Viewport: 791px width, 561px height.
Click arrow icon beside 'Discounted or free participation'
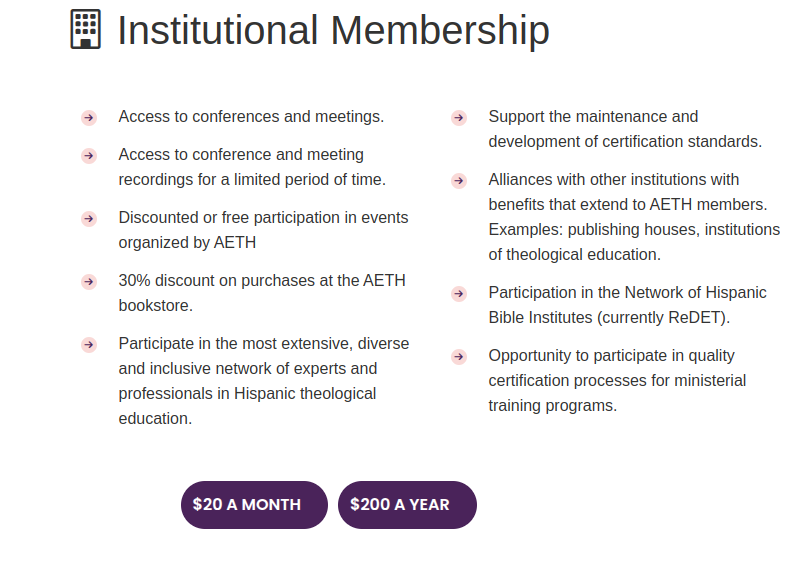tap(89, 219)
